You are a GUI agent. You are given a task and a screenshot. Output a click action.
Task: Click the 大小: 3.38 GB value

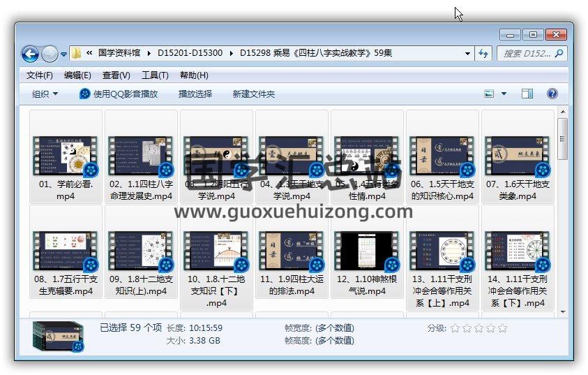(204, 341)
